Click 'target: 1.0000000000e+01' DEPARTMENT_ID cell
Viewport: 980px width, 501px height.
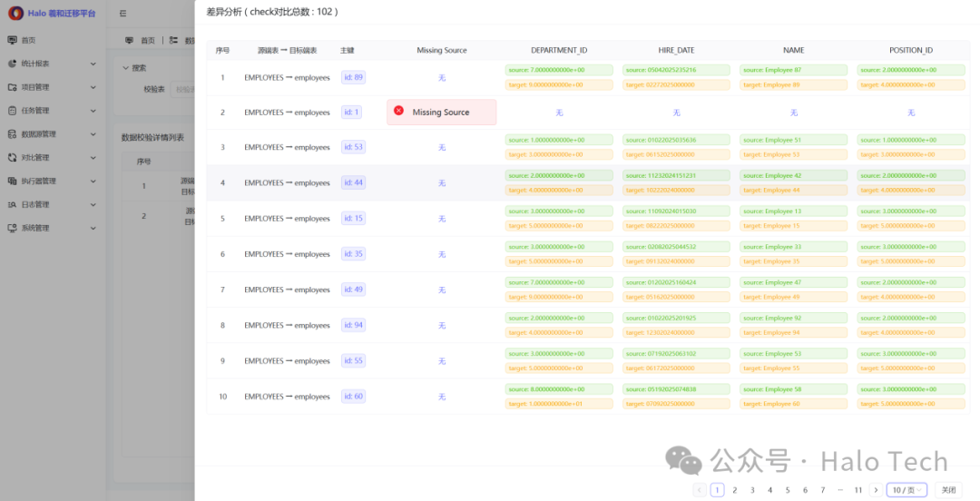[559, 404]
